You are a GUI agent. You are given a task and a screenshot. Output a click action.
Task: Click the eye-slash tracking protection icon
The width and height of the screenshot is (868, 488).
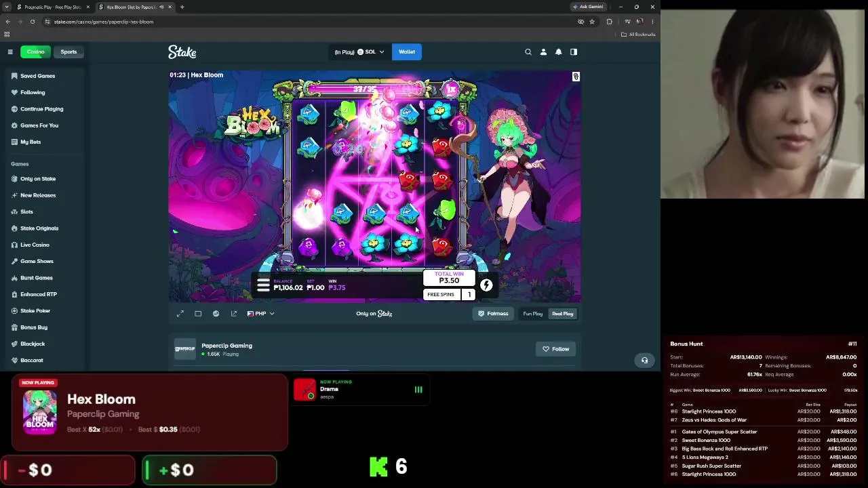[580, 22]
